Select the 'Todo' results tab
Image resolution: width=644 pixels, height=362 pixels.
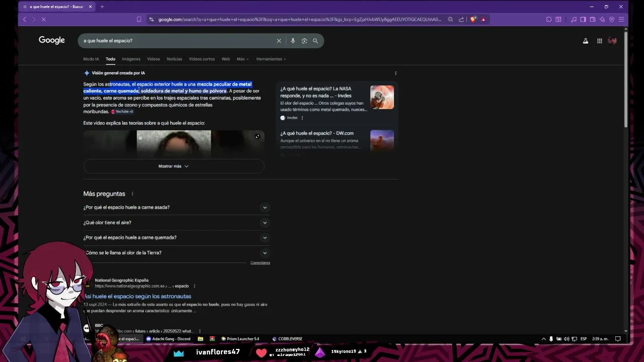(110, 59)
